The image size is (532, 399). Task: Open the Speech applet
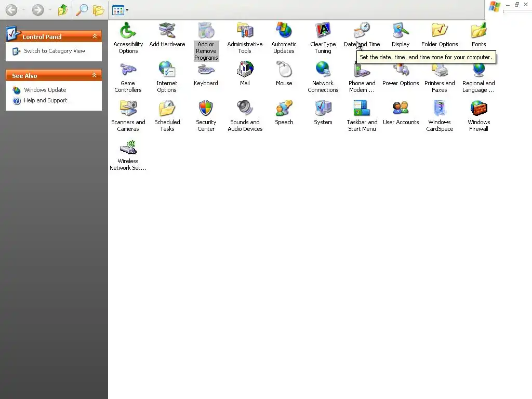coord(284,113)
